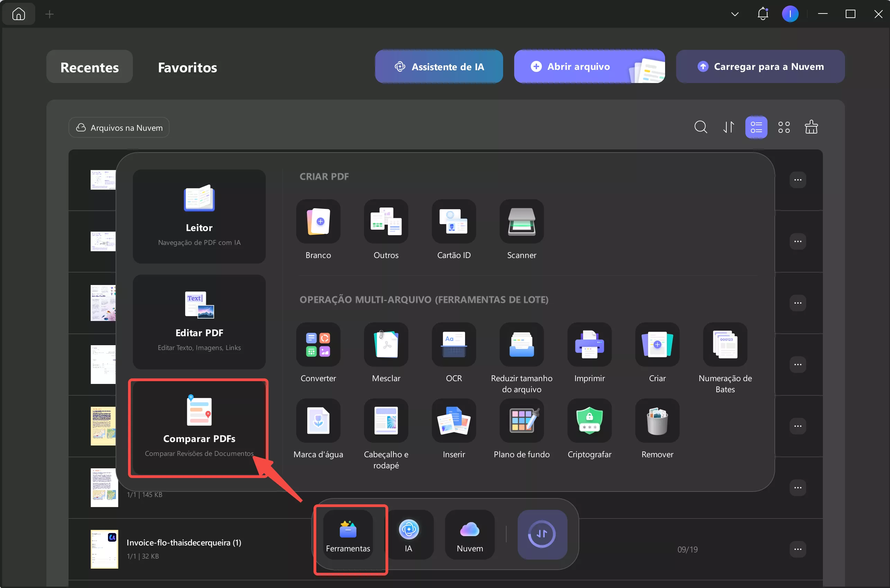Screen dimensions: 890x588
Task: Open more options for Invoice-flo-thaisdecerqueira
Action: coord(798,549)
